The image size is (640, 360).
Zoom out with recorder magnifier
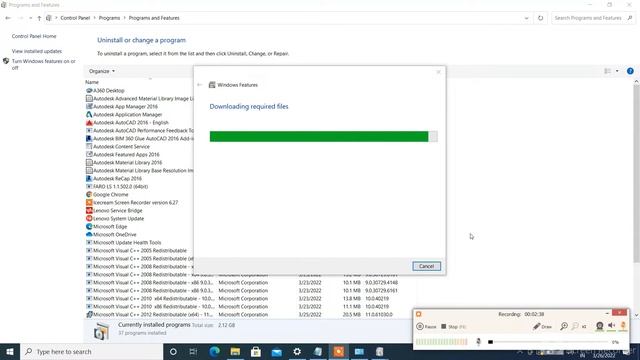(x=575, y=326)
